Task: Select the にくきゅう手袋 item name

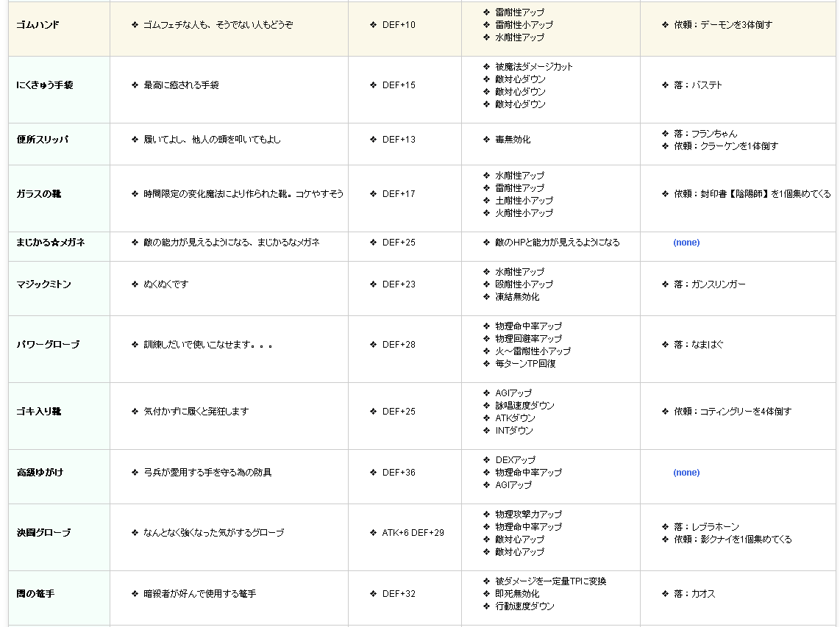Action: (x=45, y=85)
